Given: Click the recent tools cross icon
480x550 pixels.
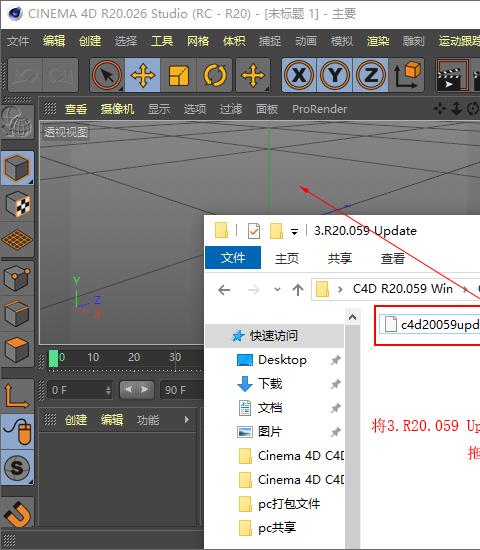Looking at the screenshot, I should pyautogui.click(x=253, y=75).
